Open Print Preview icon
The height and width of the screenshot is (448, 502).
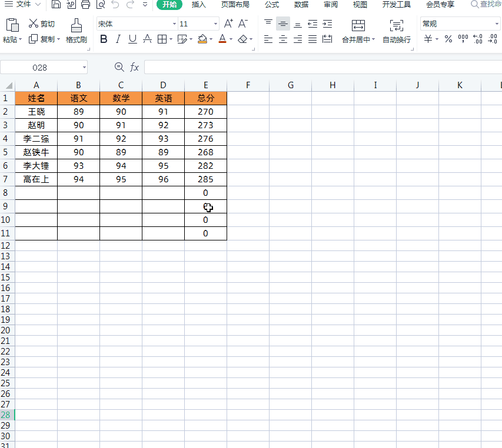tap(101, 4)
